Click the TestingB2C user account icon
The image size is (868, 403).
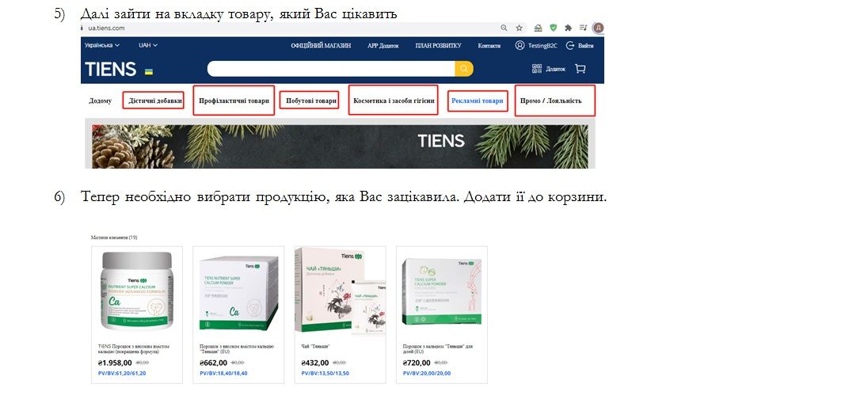[520, 45]
